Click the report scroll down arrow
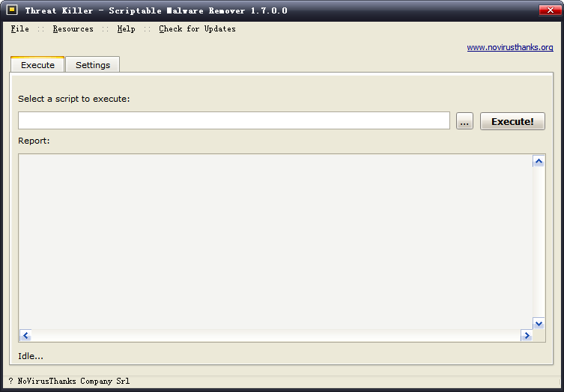Screen dimensions: 564x392 539,322
